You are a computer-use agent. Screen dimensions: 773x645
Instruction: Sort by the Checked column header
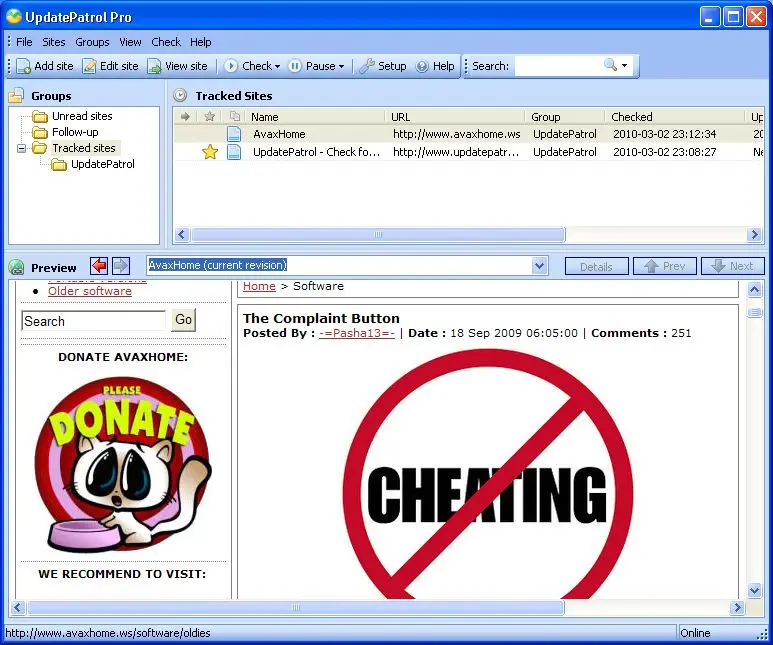pyautogui.click(x=675, y=117)
